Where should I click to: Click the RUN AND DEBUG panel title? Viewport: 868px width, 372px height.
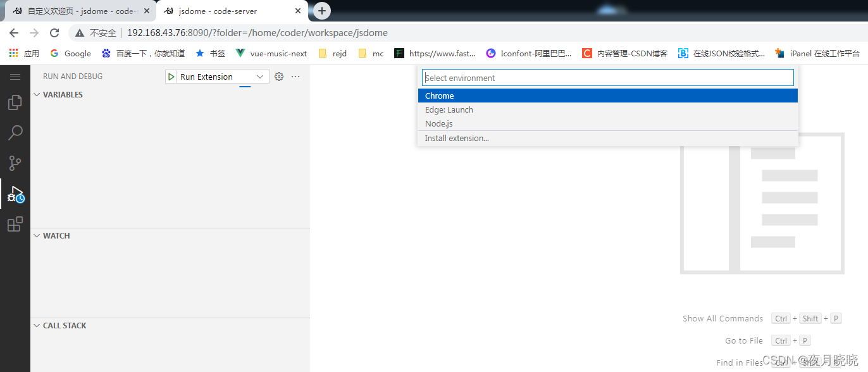73,77
